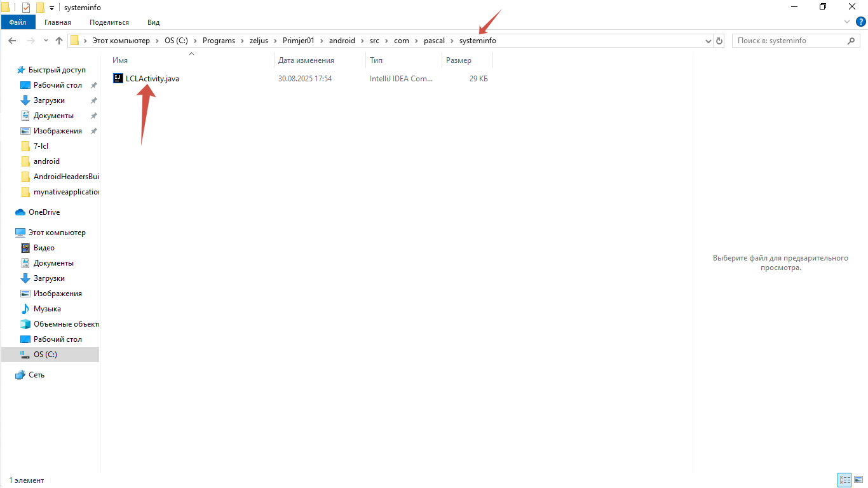Expand the ribbon with the chevron
868x488 pixels.
tap(846, 22)
